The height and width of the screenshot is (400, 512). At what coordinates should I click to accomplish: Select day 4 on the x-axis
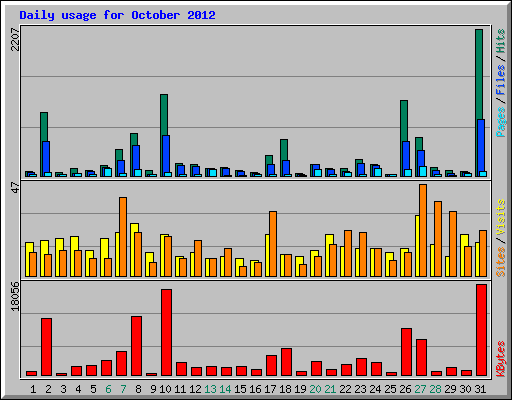click(x=78, y=389)
